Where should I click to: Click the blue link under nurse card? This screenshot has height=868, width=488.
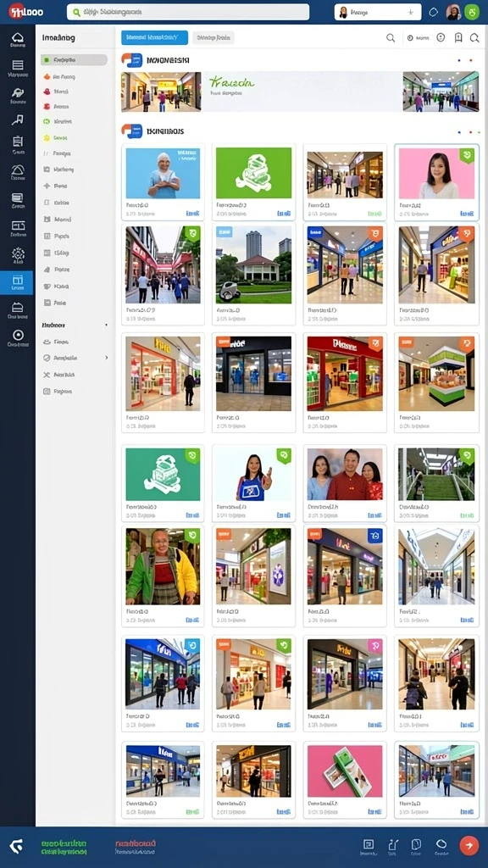pos(192,213)
